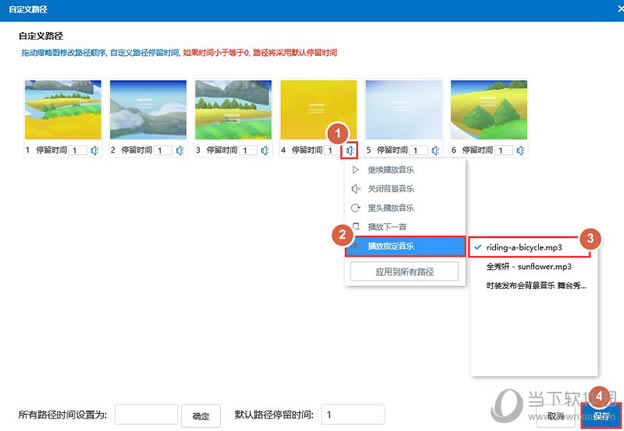Screen dimensions: 624x431
Task: Click the speaker icon for path 5
Action: (x=434, y=150)
